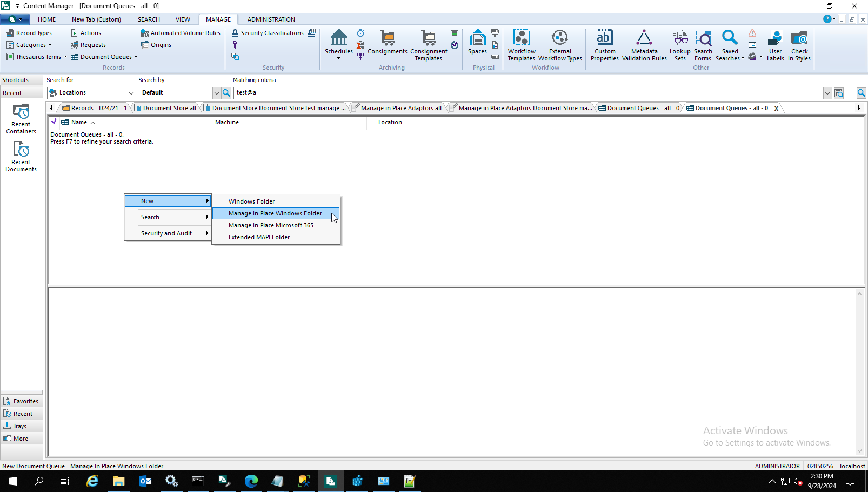Open the Trays shortcut panel

(22, 426)
